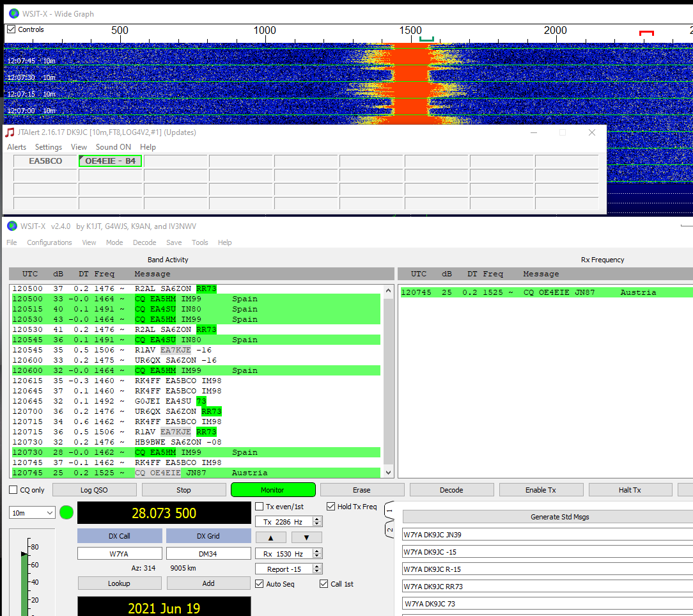Click the DX Grid field containing DM34

pos(208,554)
